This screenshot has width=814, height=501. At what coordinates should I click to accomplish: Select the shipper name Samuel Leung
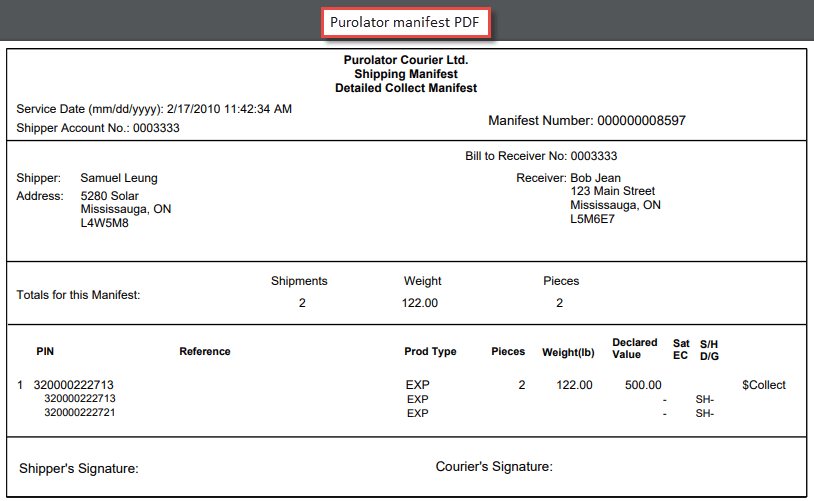coord(119,178)
